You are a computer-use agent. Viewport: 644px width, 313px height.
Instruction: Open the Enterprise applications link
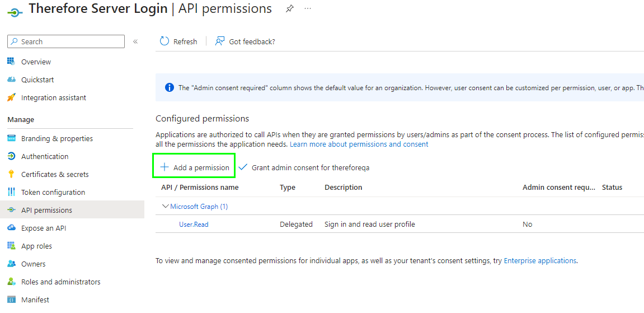tap(540, 260)
